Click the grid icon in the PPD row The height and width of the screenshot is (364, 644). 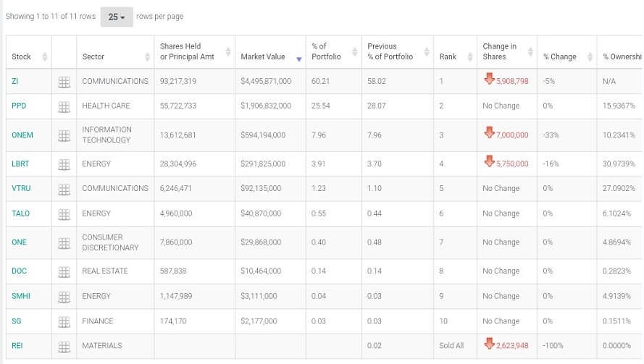pos(64,106)
